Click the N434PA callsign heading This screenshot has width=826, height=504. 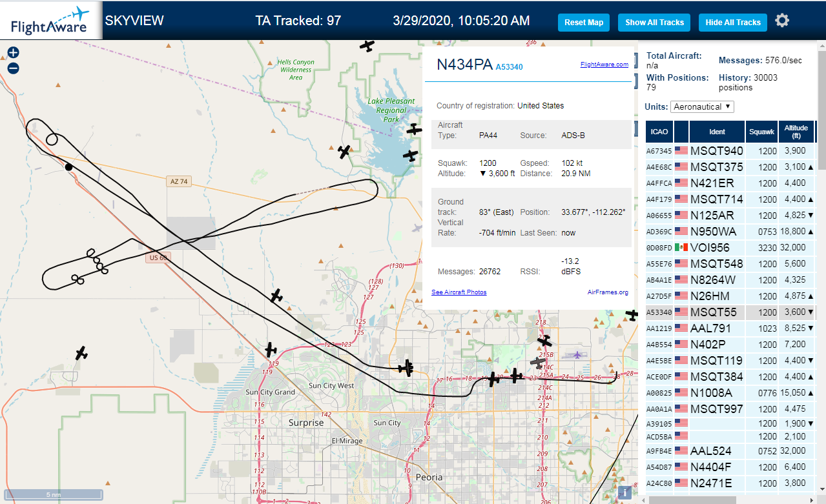(464, 65)
